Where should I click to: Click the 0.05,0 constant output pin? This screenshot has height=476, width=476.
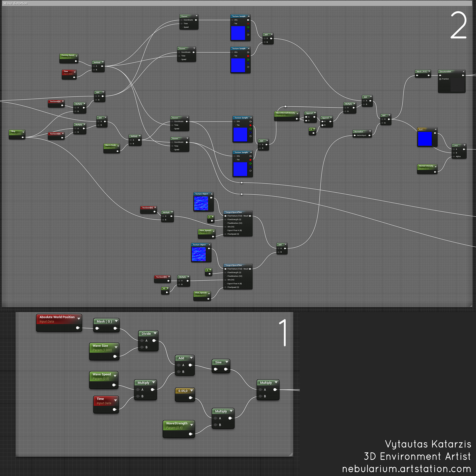pyautogui.click(x=190, y=398)
